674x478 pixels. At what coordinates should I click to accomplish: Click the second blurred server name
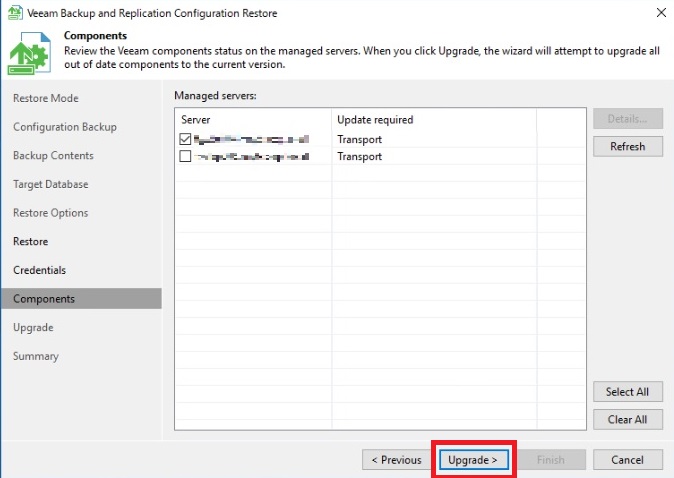click(251, 157)
